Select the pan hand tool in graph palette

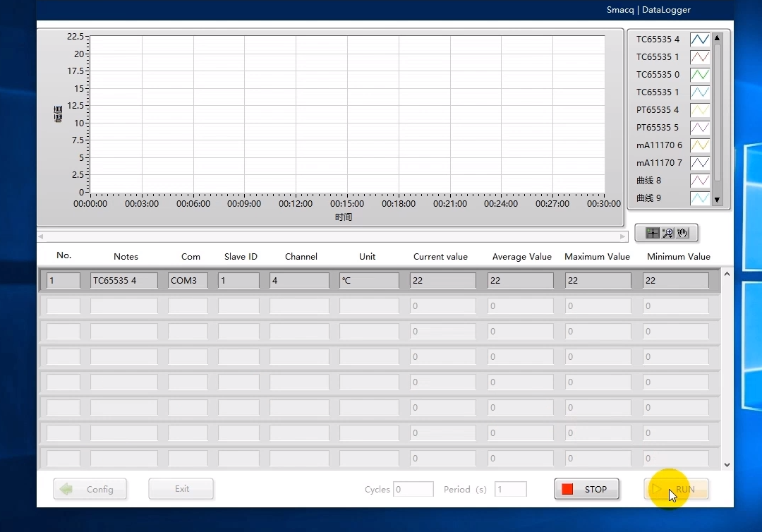[x=682, y=234]
